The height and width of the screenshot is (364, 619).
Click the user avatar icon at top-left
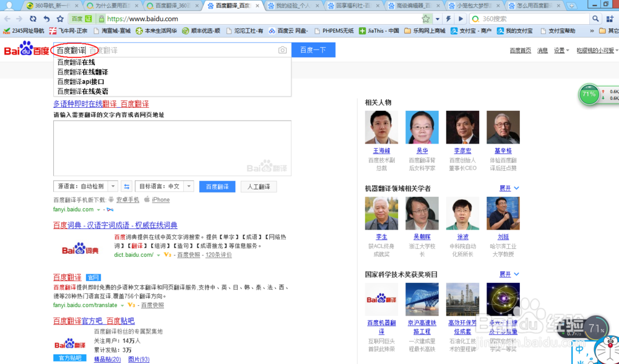click(x=9, y=5)
